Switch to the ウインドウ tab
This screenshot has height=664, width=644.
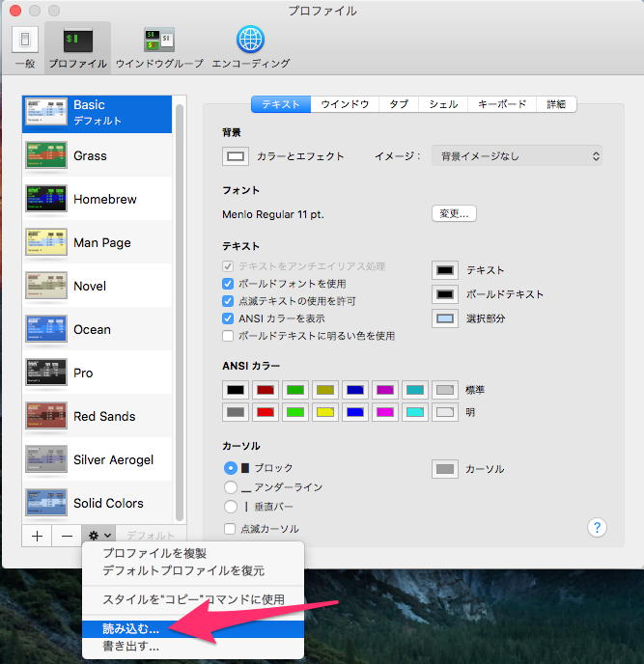pos(345,104)
